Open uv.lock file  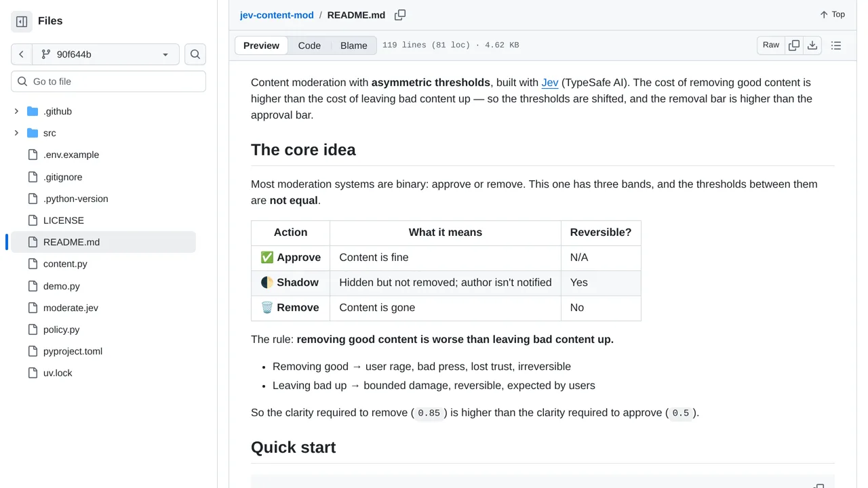click(58, 373)
